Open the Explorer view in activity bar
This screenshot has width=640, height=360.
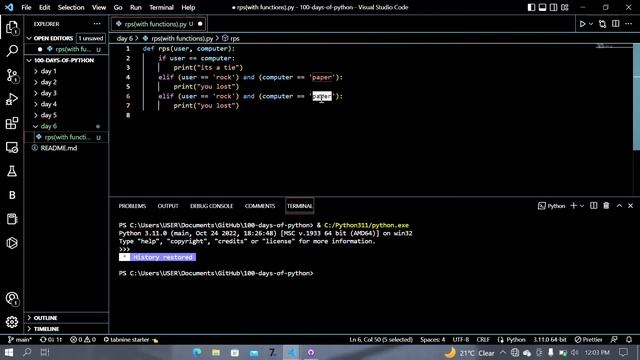pos(12,28)
